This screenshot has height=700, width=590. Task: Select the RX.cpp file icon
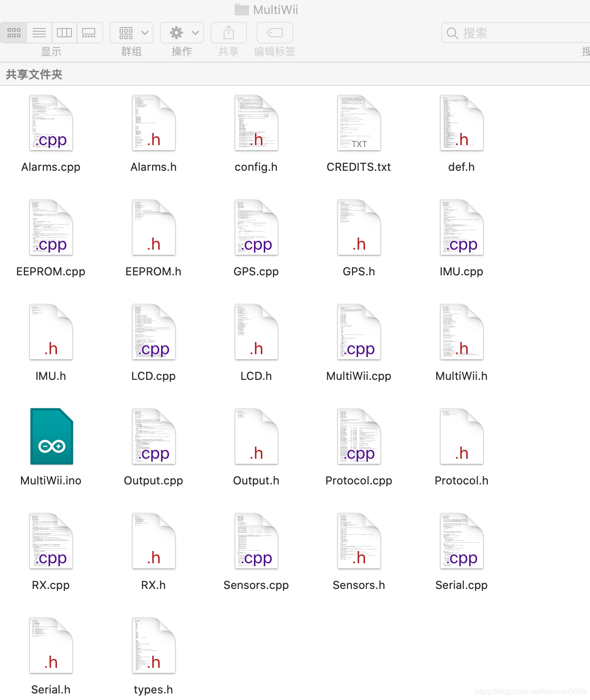point(51,541)
